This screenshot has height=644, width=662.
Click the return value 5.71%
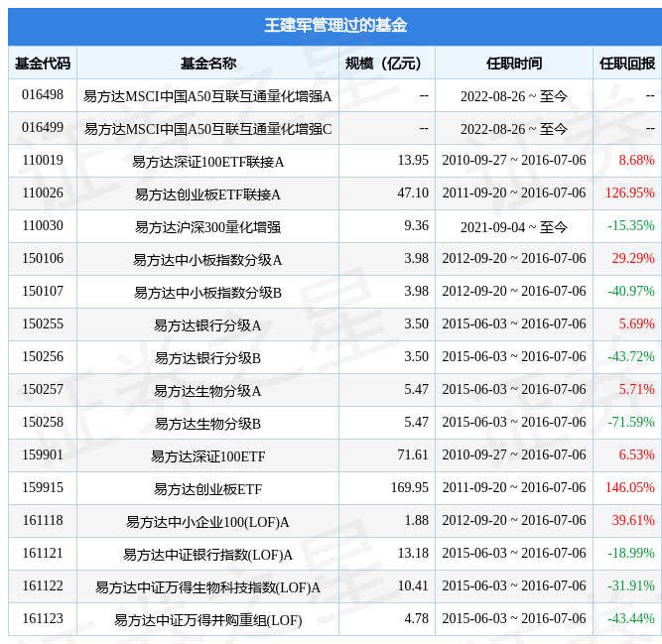coord(636,389)
